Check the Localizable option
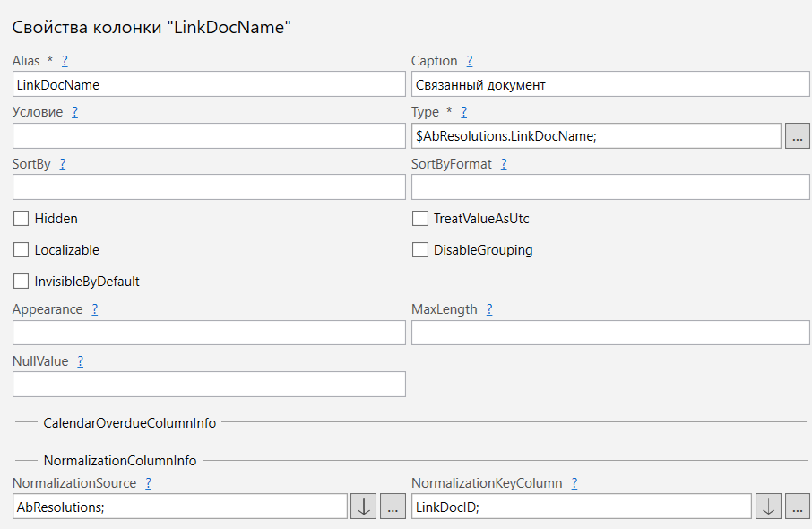This screenshot has height=529, width=812. [22, 250]
